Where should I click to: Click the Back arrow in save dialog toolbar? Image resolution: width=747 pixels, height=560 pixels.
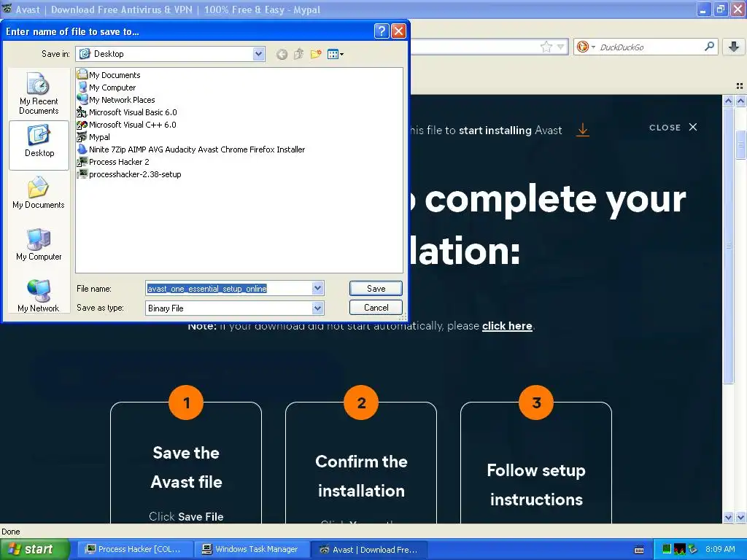[x=282, y=54]
